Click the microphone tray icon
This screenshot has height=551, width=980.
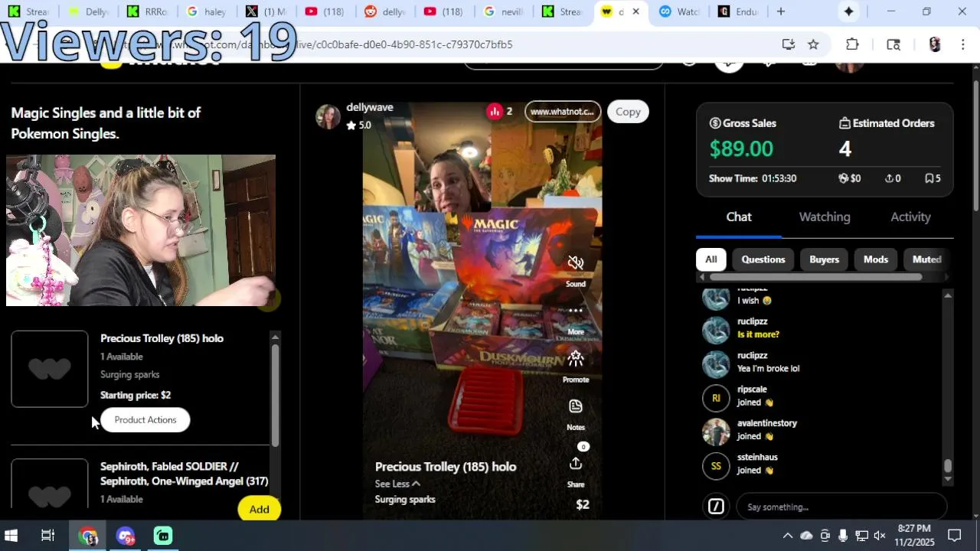point(843,536)
